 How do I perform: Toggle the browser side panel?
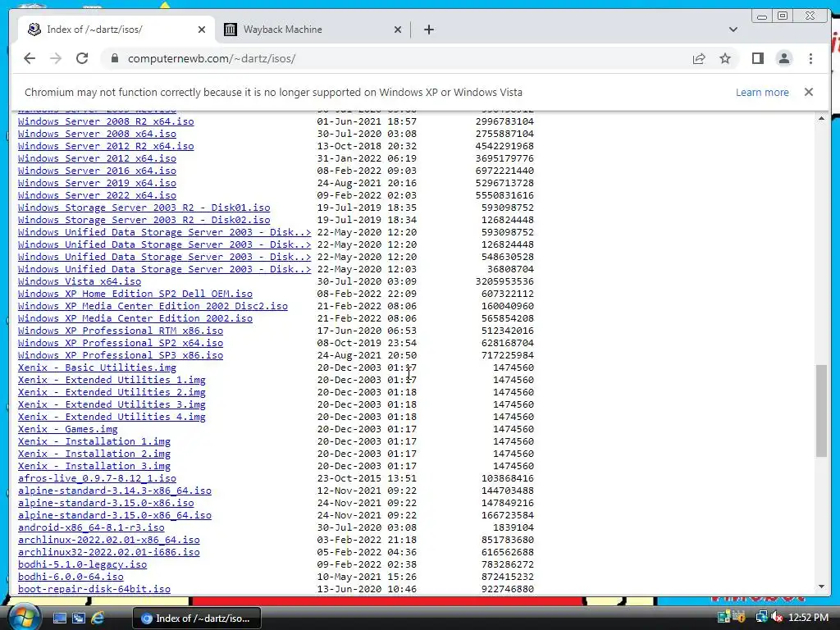pos(757,58)
